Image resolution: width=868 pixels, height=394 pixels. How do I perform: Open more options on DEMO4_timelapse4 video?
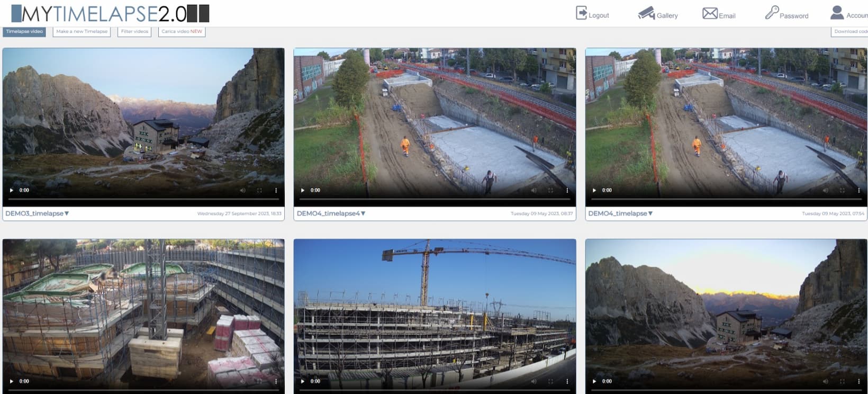567,190
